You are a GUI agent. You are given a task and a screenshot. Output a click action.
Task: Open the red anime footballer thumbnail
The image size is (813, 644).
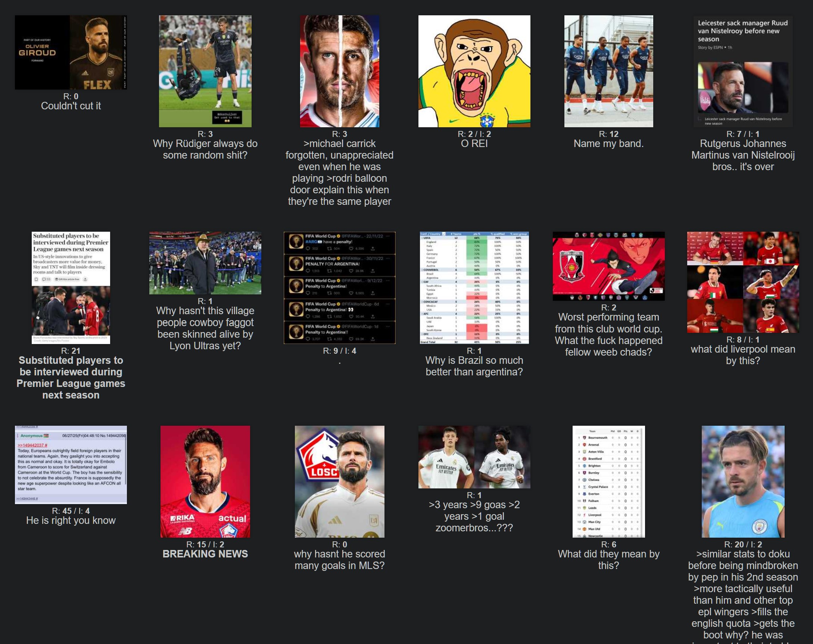608,266
